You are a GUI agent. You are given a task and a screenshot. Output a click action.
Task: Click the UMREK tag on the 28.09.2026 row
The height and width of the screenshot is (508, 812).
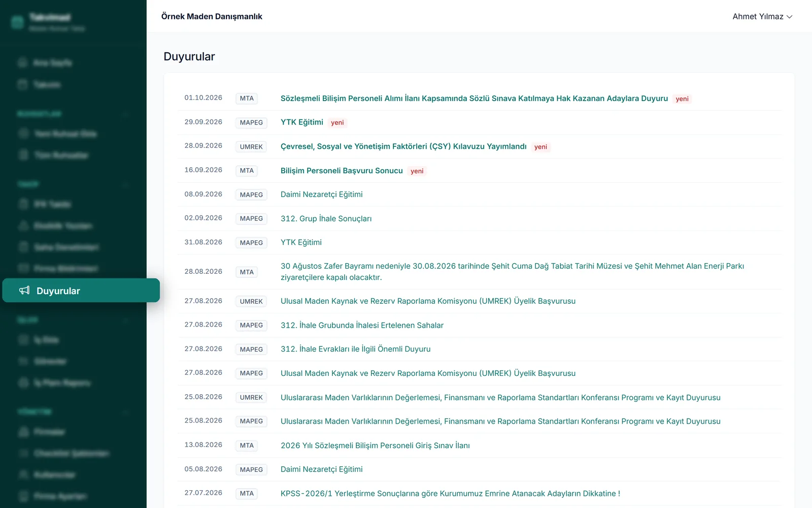(x=251, y=147)
